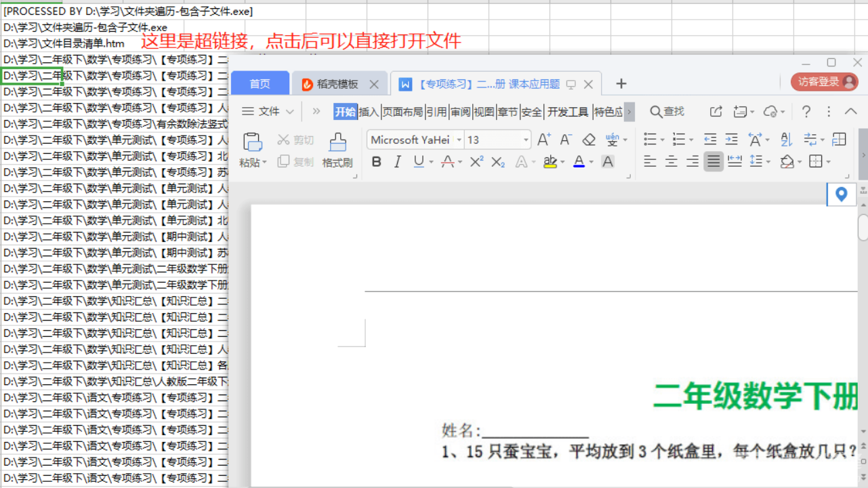Open the font size 13 dropdown

click(526, 140)
